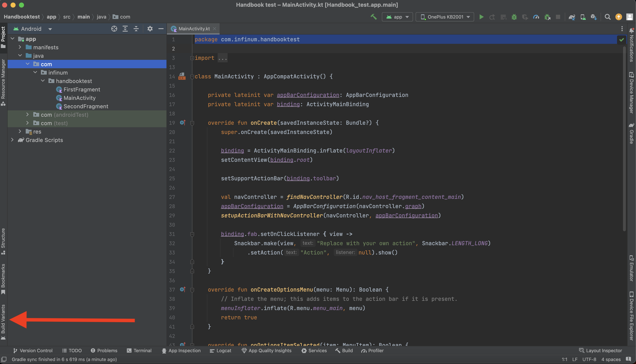The image size is (636, 364).
Task: Click the UTF-8 encoding status item
Action: pos(589,359)
